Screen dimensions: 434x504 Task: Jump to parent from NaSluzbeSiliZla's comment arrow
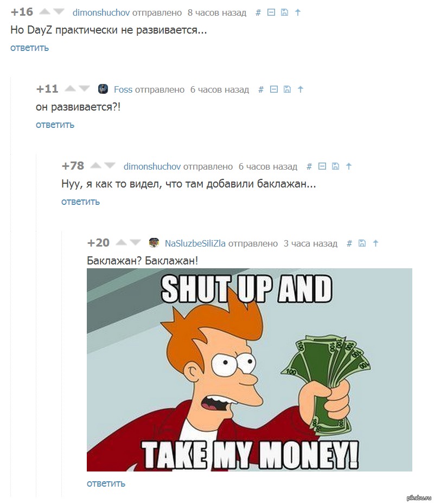(x=375, y=243)
